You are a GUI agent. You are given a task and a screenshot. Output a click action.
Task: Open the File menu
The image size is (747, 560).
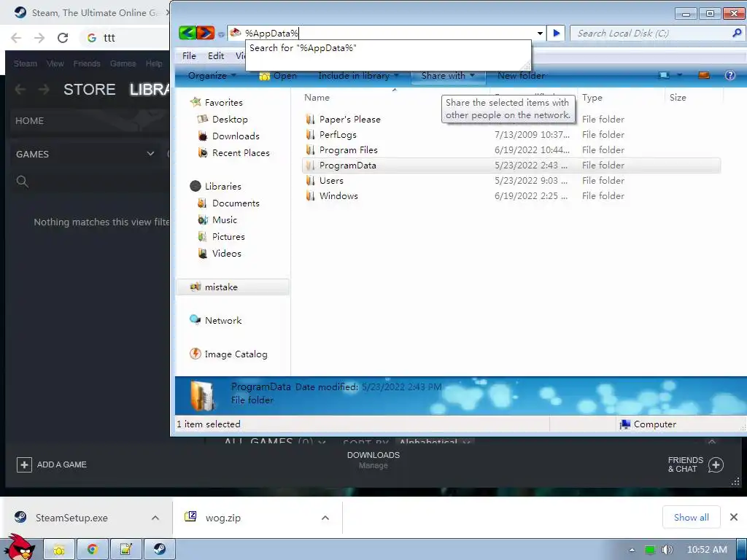pyautogui.click(x=189, y=55)
